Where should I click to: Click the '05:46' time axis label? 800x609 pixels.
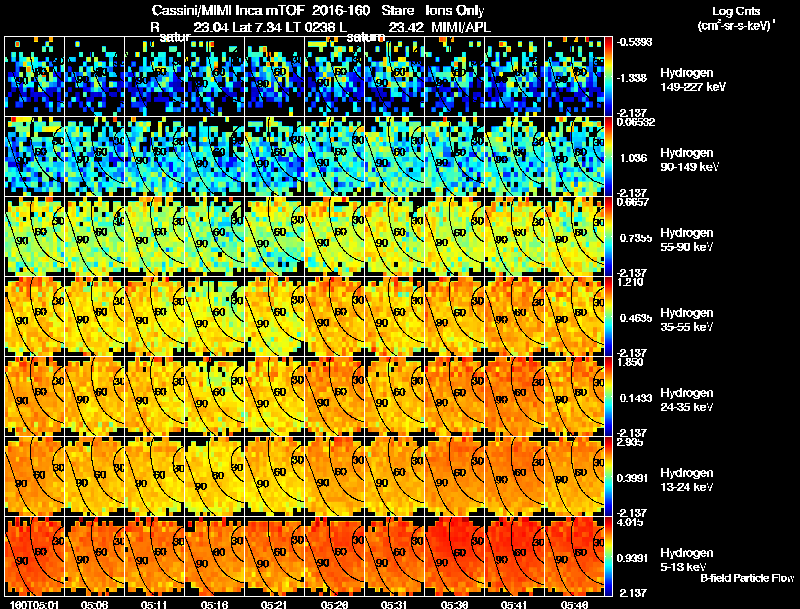pos(574,604)
